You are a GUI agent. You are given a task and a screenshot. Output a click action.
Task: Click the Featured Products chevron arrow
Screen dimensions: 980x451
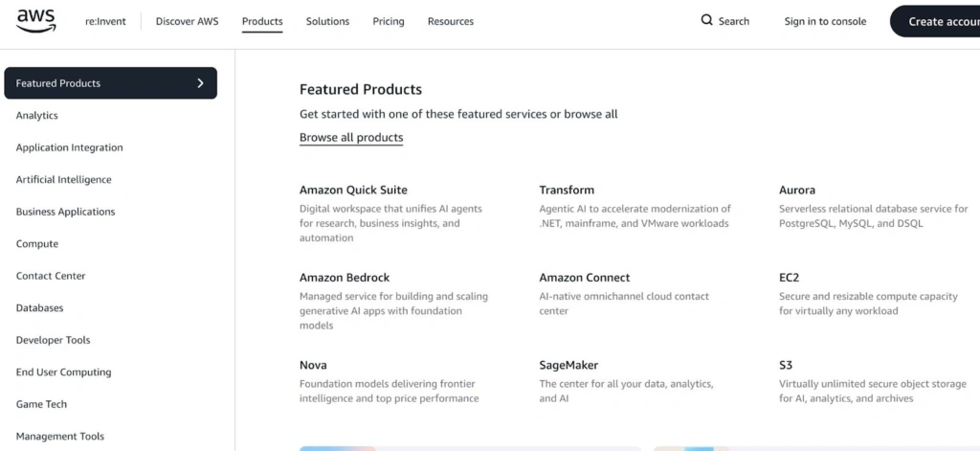(200, 83)
